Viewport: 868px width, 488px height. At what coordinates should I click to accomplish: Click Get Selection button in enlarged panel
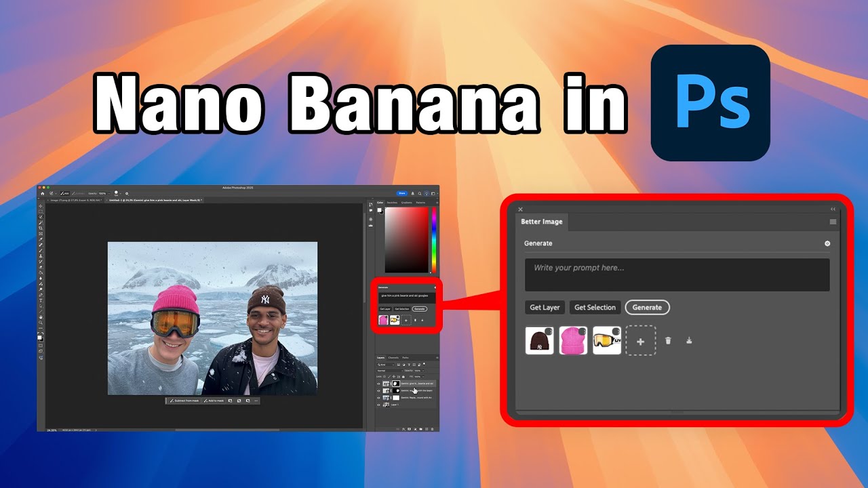coord(595,307)
